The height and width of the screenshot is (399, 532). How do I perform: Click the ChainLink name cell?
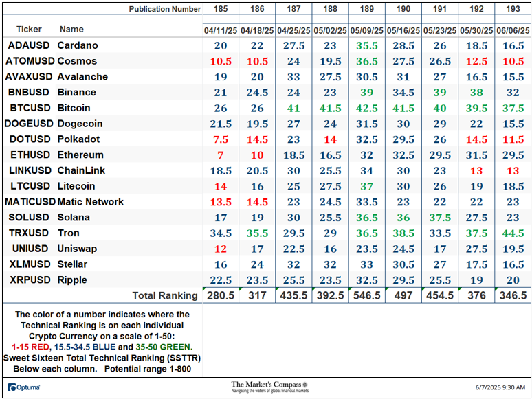pyautogui.click(x=81, y=170)
